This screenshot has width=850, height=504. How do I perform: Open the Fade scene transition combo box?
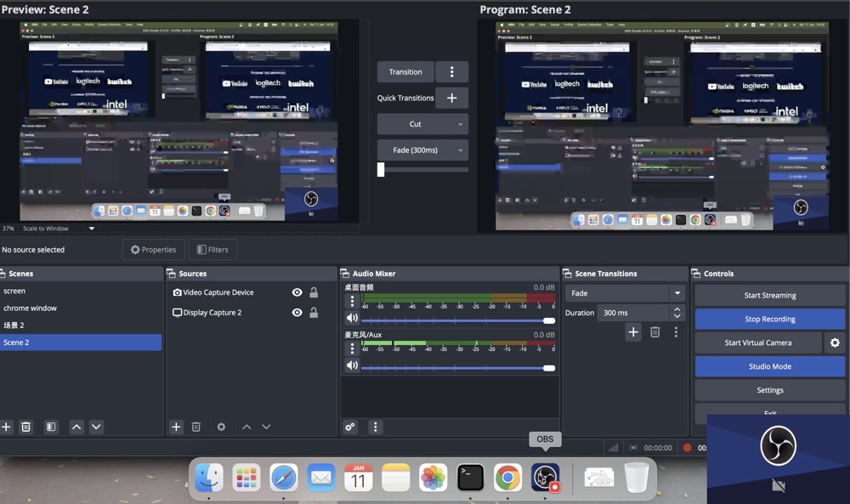click(625, 293)
